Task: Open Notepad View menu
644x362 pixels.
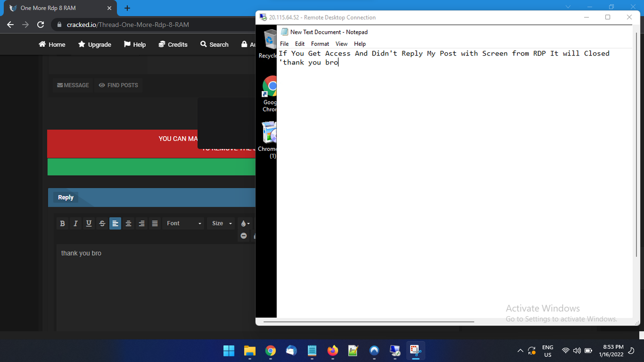Action: click(x=342, y=44)
